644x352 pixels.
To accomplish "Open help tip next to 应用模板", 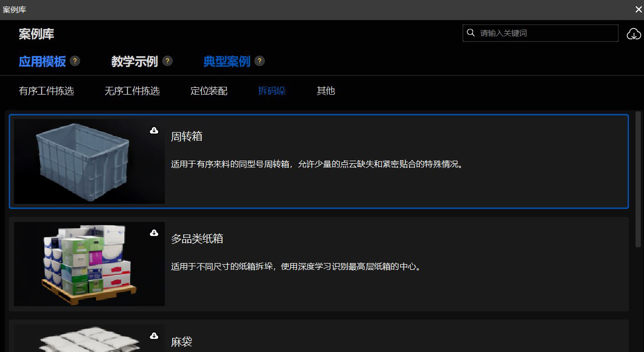I will pyautogui.click(x=74, y=61).
